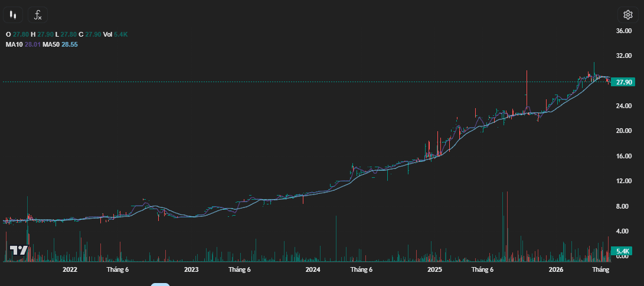Click the 2025 time axis label
Screen dimensions: 644x286
(434, 269)
